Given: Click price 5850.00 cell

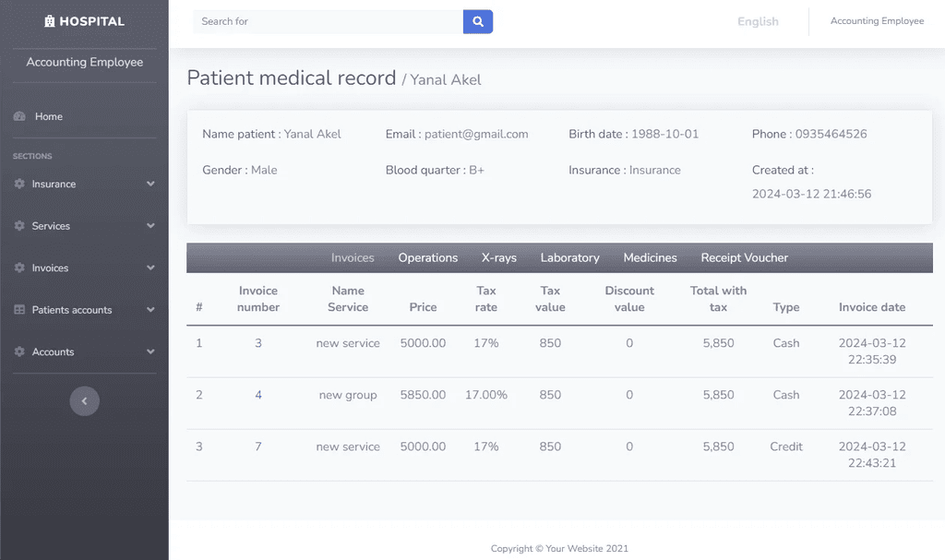Looking at the screenshot, I should click(x=423, y=395).
